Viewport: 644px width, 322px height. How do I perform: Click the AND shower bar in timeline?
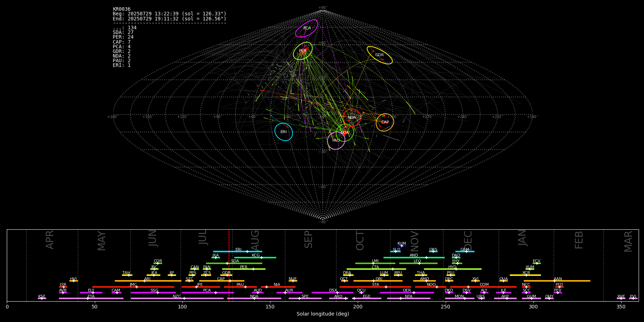tap(414, 258)
